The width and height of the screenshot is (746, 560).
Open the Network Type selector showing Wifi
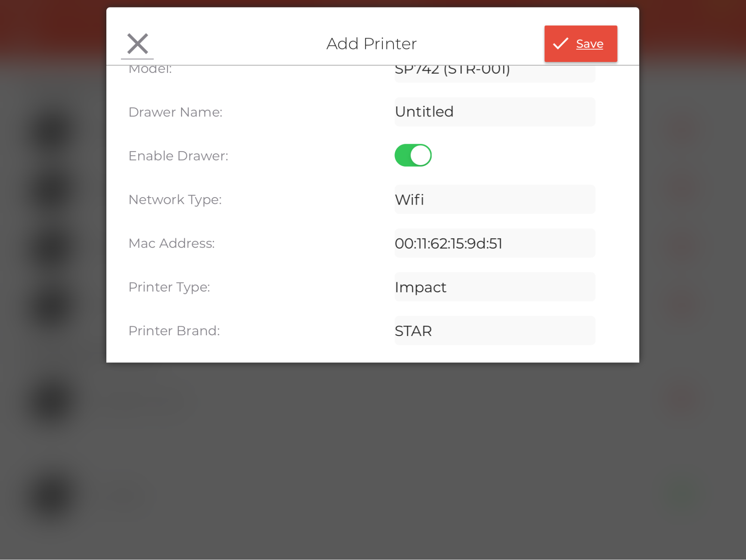[494, 199]
